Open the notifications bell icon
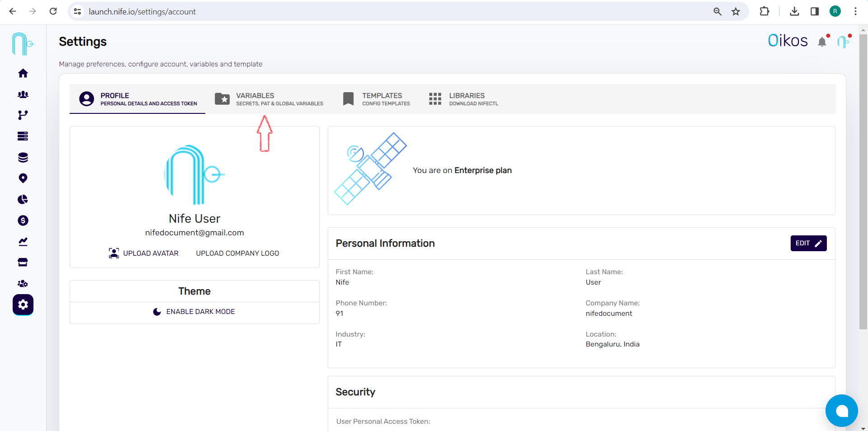This screenshot has height=431, width=868. (822, 42)
